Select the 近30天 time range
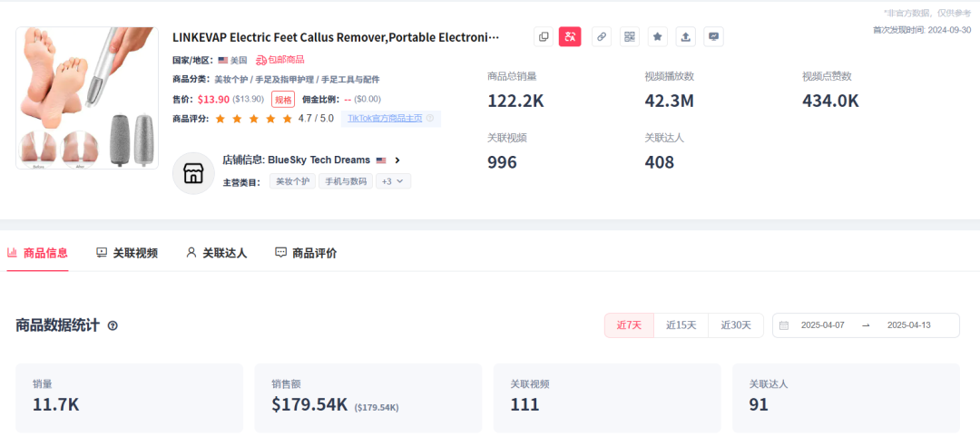The width and height of the screenshot is (980, 436). [x=735, y=325]
